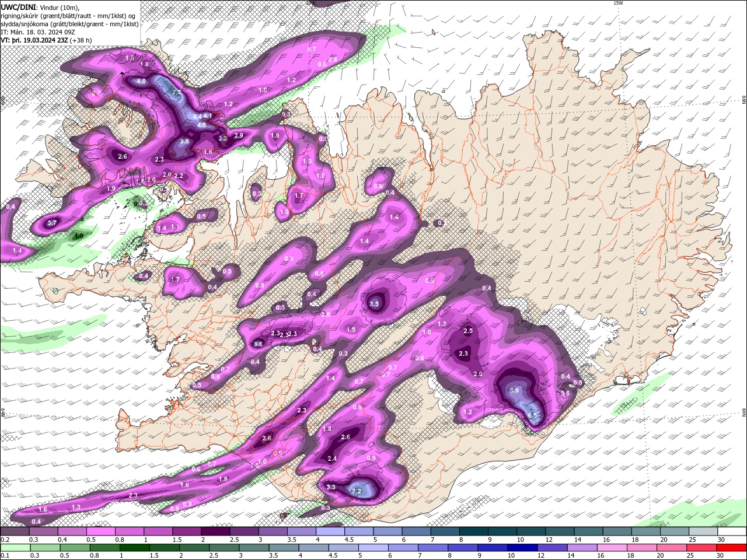Select the deep purple swatch between 2 and 2.5 in top legend row
Viewport: 747px width, 560px height.
(215, 531)
